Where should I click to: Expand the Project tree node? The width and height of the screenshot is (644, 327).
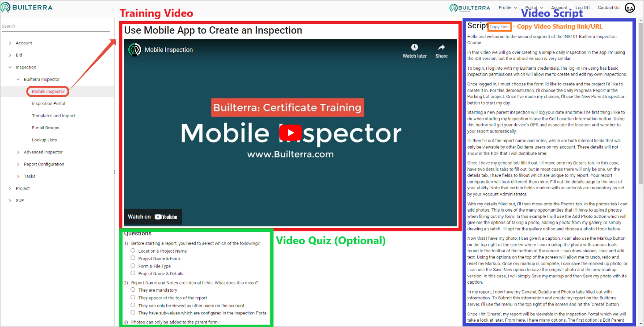coord(10,188)
